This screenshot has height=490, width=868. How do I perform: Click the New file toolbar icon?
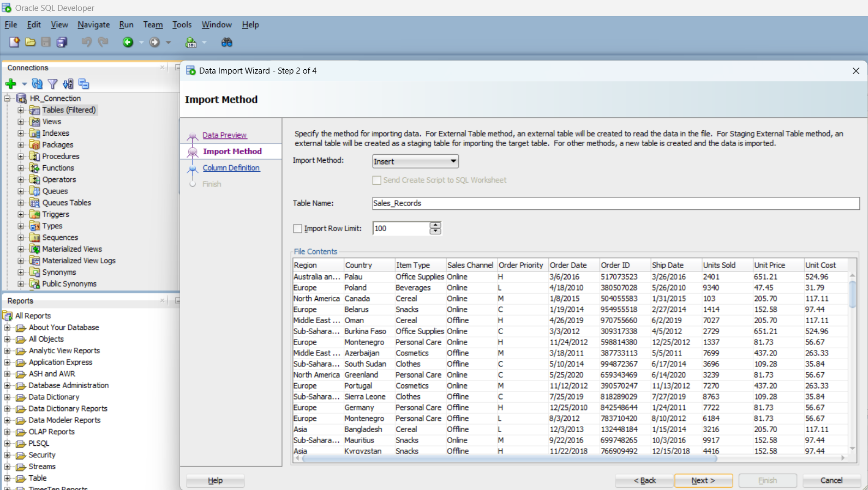click(15, 42)
